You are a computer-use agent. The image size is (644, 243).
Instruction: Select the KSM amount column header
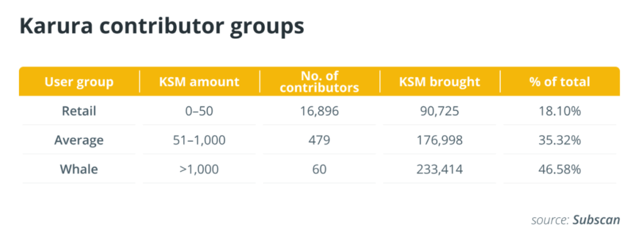point(199,82)
